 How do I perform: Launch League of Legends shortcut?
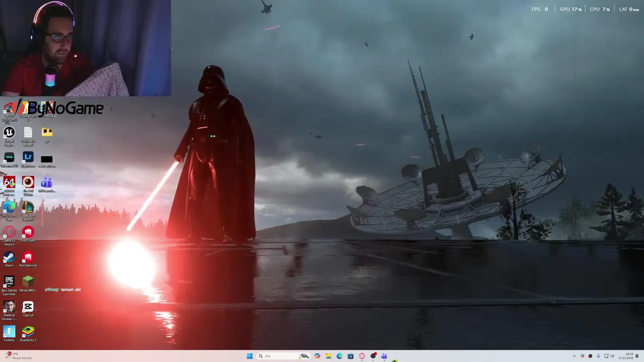tap(28, 211)
